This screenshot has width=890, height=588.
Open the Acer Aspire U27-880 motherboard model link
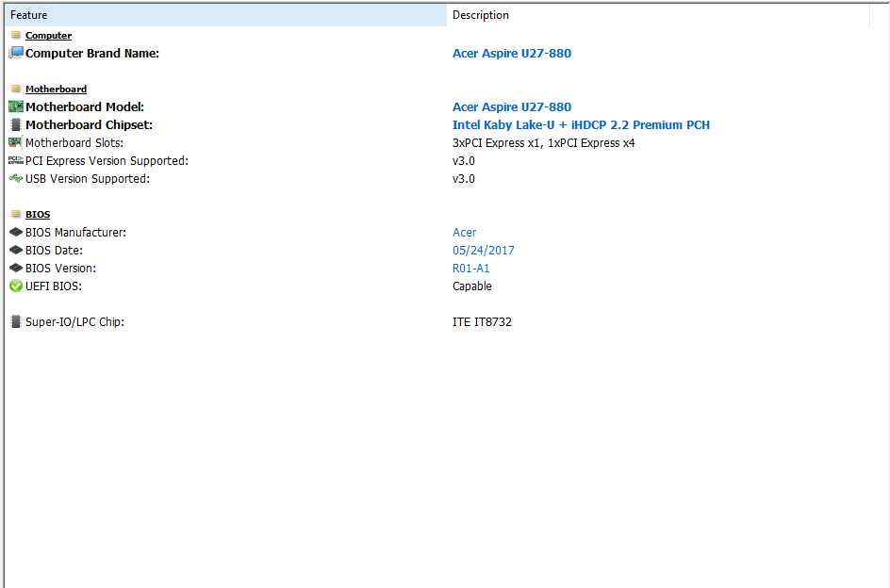(512, 106)
